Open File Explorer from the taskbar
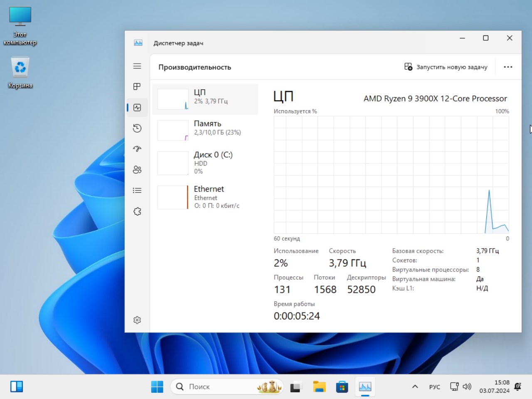532x399 pixels. (319, 387)
